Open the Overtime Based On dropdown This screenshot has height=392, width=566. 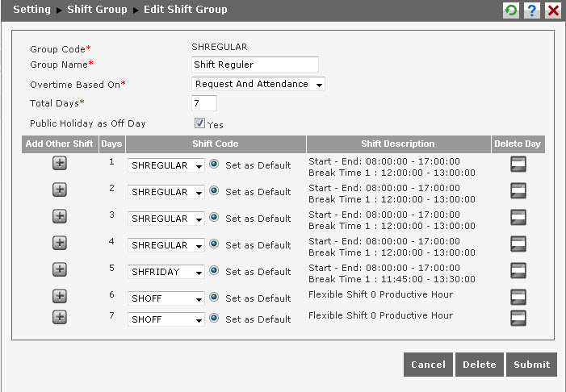pyautogui.click(x=258, y=84)
